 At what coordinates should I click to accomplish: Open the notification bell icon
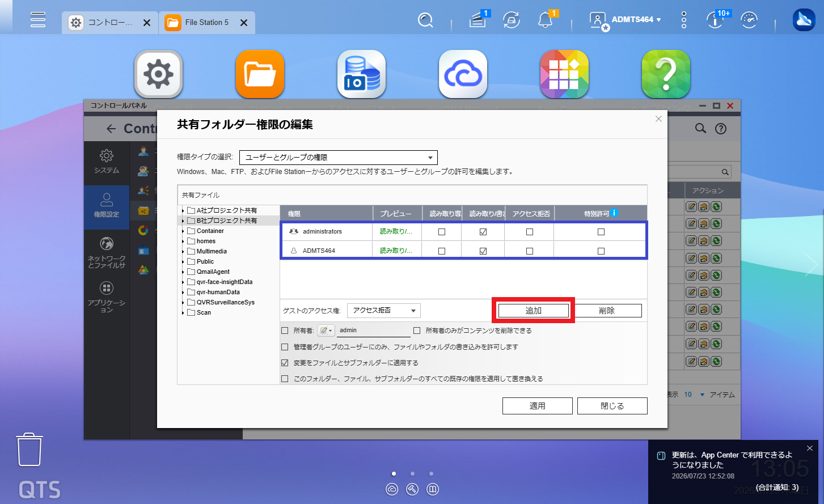546,20
